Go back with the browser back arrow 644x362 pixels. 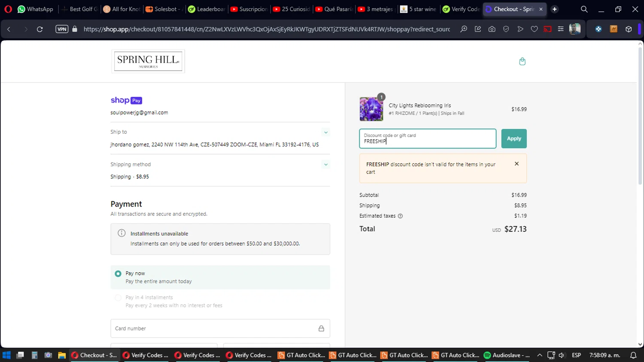tap(9, 29)
